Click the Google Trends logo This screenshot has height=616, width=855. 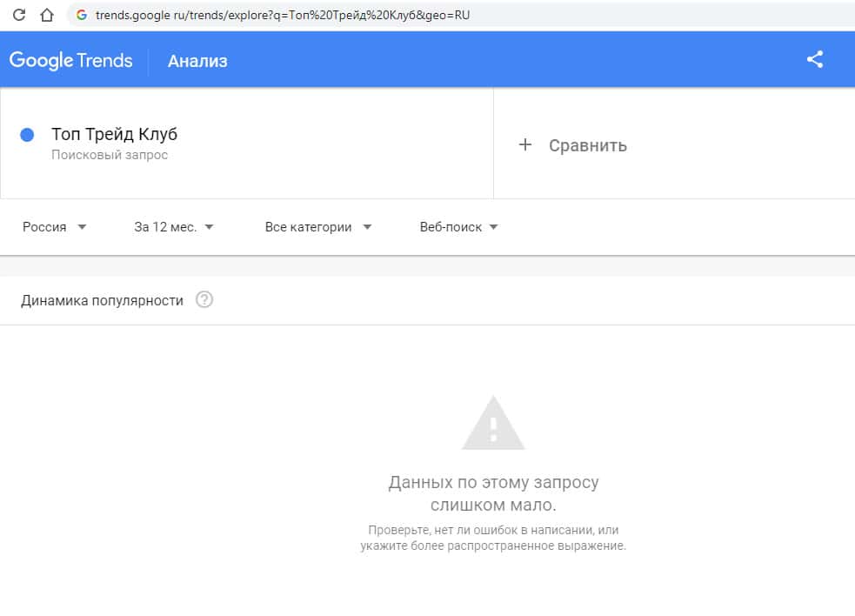(x=71, y=60)
